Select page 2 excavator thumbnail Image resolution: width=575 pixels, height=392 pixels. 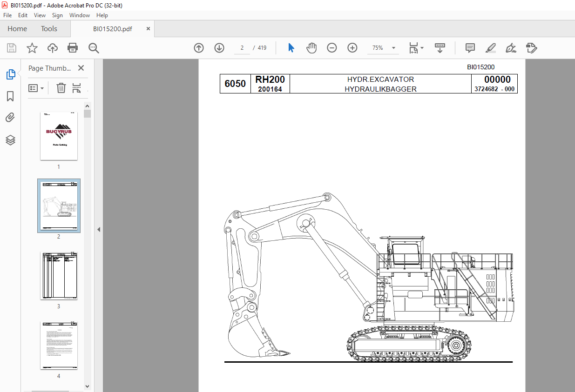point(59,206)
